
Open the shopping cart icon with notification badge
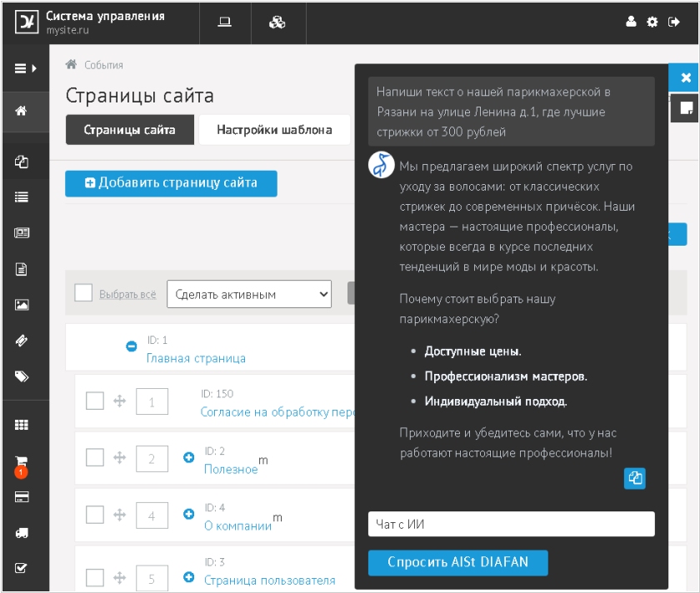(22, 462)
